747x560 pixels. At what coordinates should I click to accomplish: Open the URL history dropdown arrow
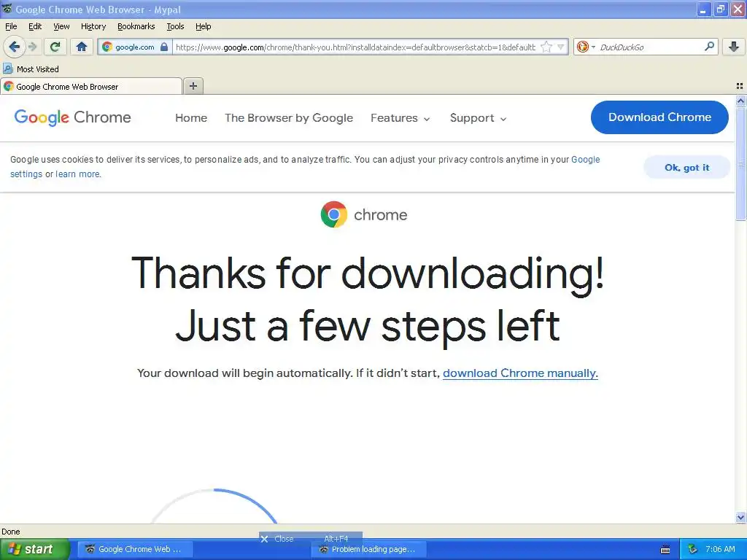(x=561, y=47)
